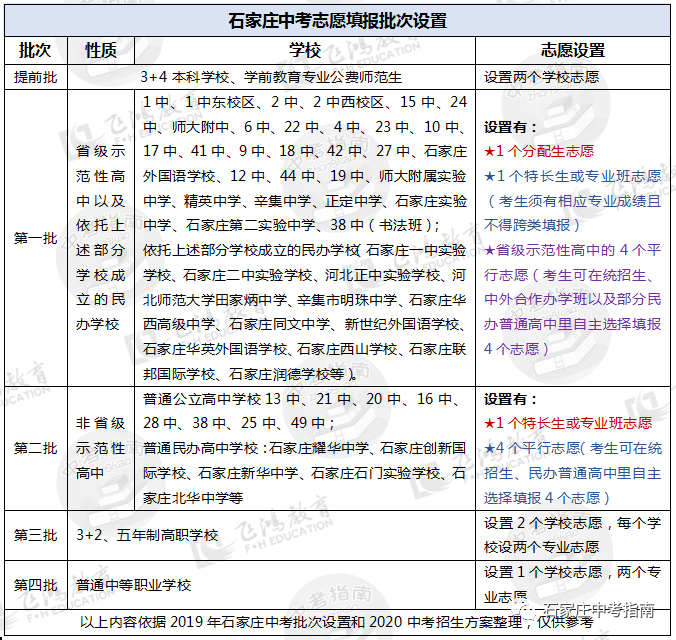676x640 pixels.
Task: Click the 第三批 row label
Action: pos(35,535)
